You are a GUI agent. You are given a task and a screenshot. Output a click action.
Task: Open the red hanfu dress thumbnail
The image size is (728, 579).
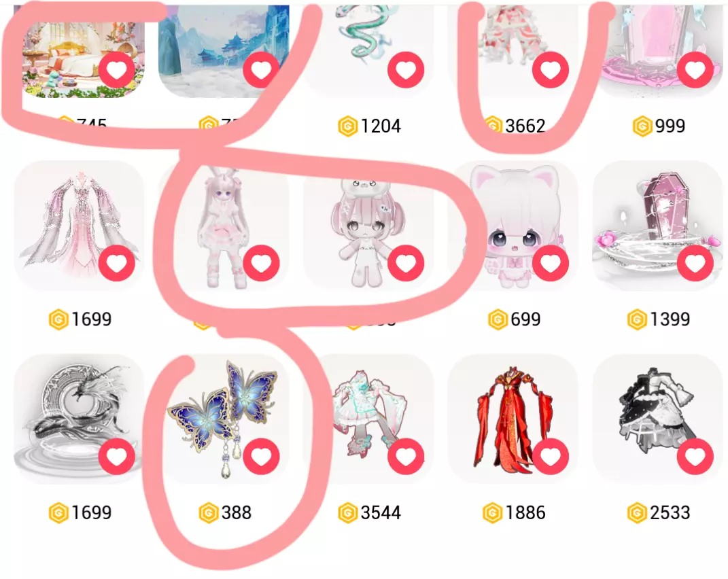click(513, 419)
